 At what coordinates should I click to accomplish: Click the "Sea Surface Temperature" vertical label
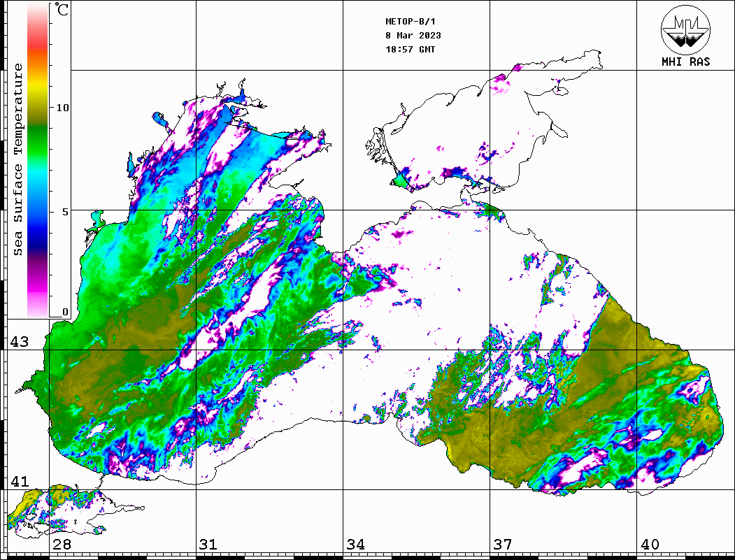pyautogui.click(x=17, y=159)
